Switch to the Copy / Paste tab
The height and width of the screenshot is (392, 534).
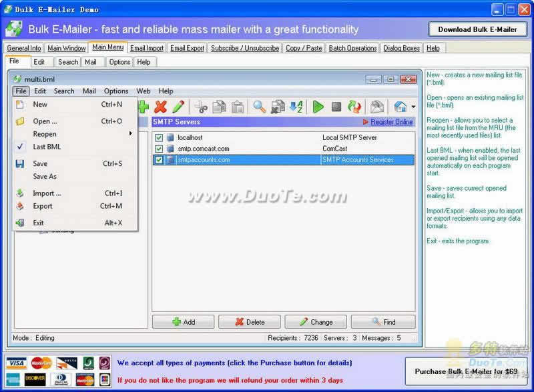[x=304, y=48]
